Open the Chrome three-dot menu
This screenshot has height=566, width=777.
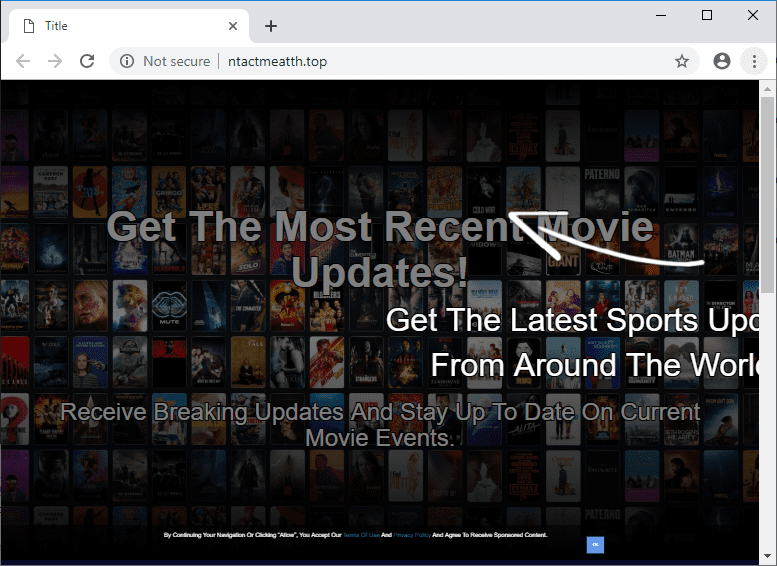point(754,61)
